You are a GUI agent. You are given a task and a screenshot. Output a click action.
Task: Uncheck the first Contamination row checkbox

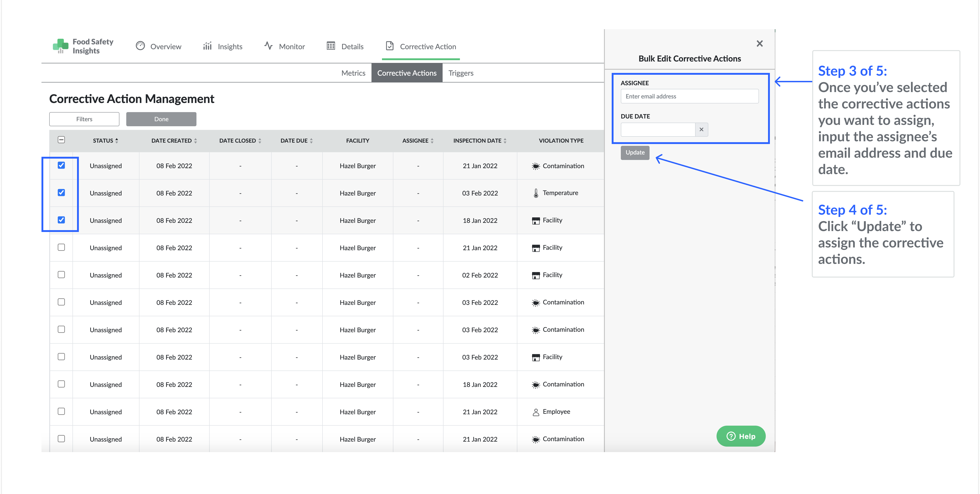coord(61,165)
